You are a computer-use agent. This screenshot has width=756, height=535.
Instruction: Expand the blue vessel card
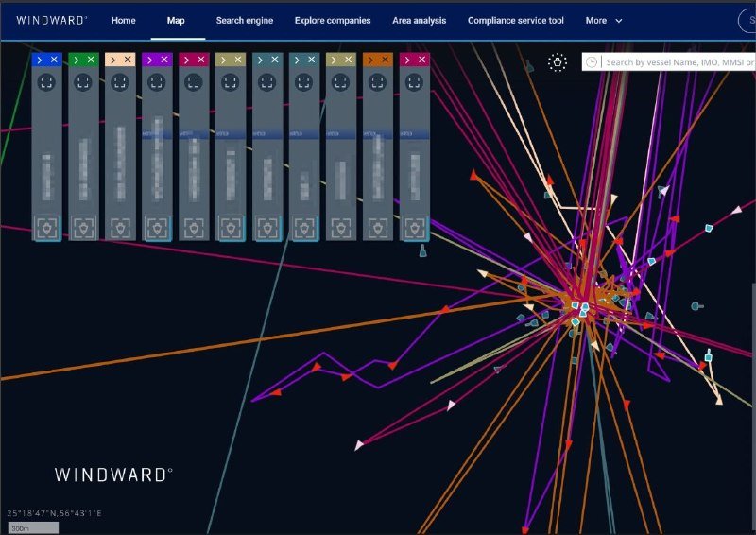[x=40, y=60]
